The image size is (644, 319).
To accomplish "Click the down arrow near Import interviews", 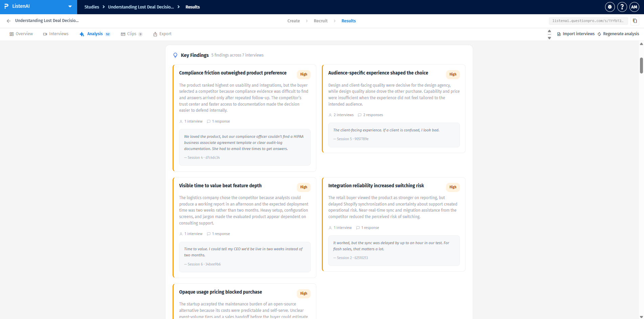I will 549,38.
